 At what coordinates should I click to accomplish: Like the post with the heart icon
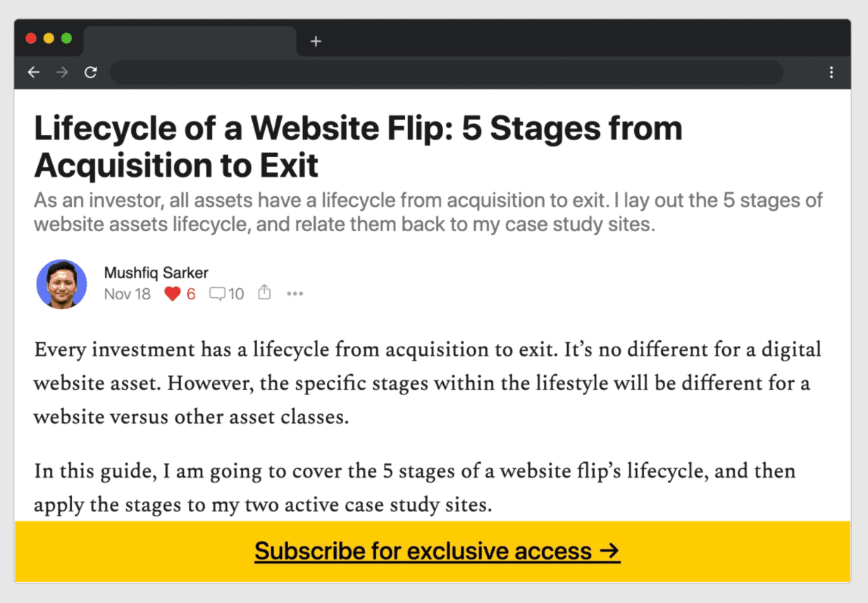pos(173,294)
